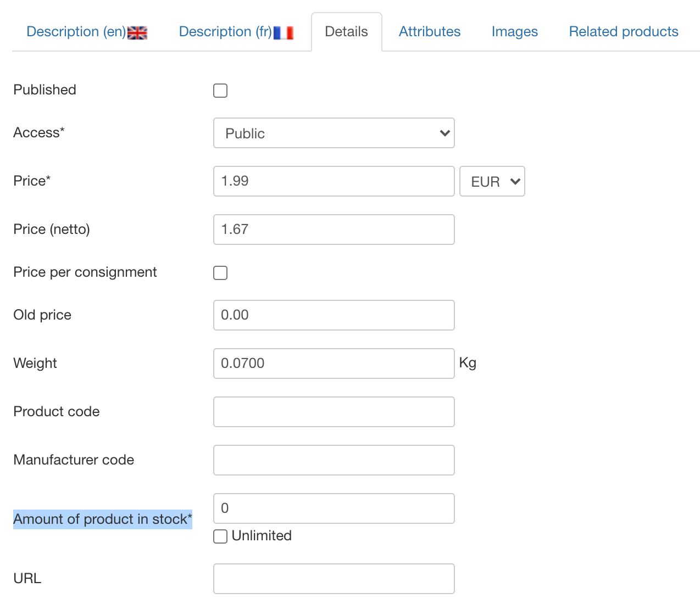
Task: Check the Unlimited stock option
Action: coord(220,536)
